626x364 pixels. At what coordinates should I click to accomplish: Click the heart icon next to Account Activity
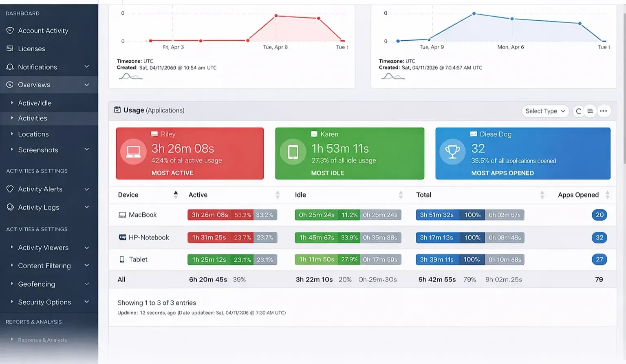[9, 31]
